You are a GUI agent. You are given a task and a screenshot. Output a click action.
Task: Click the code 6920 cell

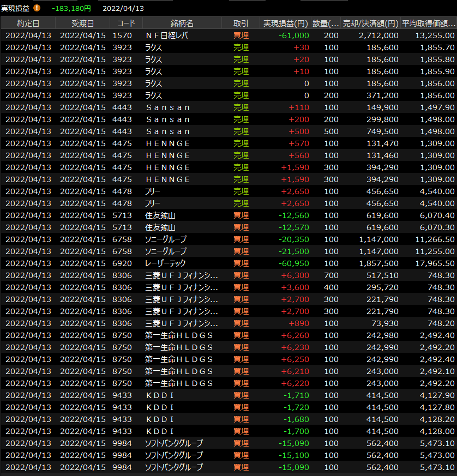tap(122, 263)
